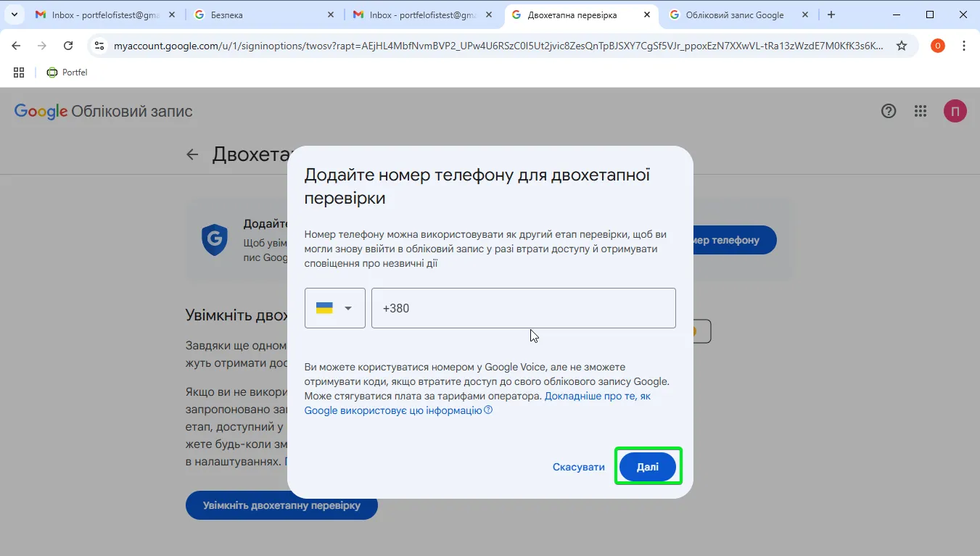Reload the page

click(x=68, y=46)
